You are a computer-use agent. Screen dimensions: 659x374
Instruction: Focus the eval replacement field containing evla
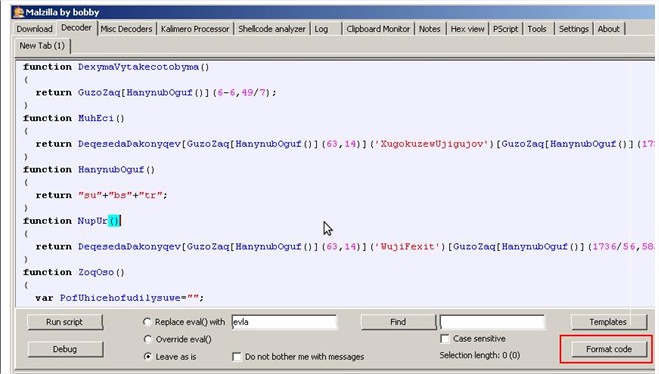[x=284, y=322]
